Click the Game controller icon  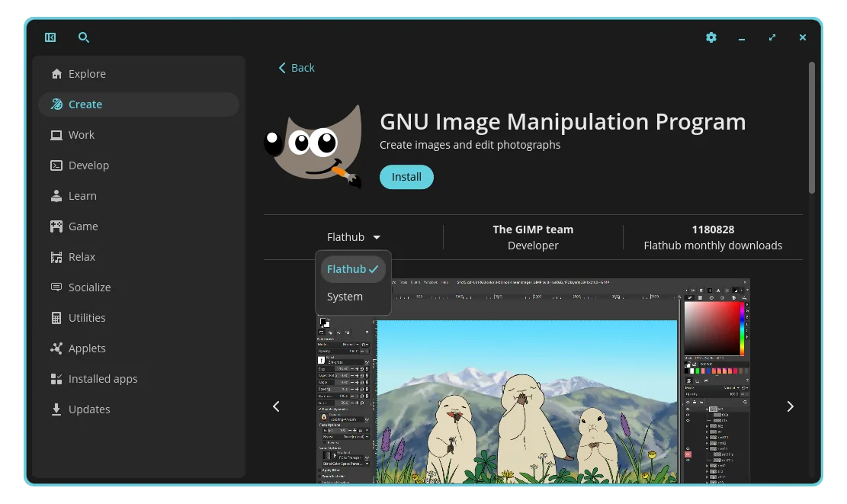click(x=56, y=226)
